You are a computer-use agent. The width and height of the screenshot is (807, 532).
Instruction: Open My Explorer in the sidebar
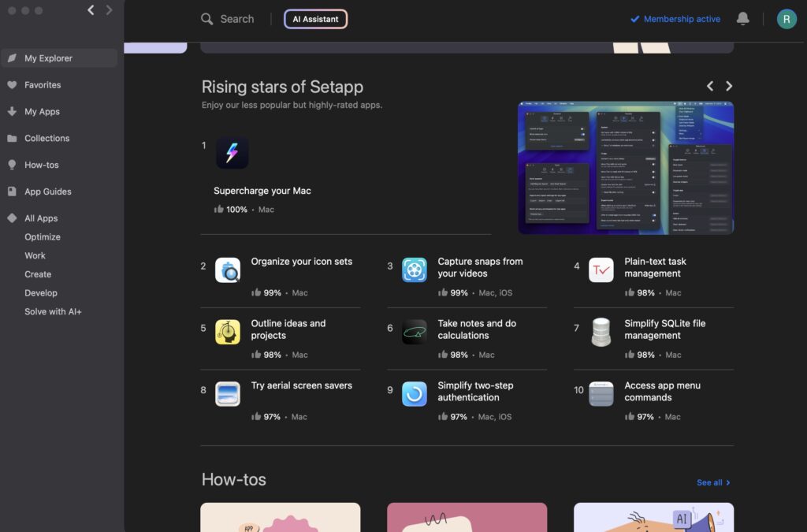tap(59, 58)
